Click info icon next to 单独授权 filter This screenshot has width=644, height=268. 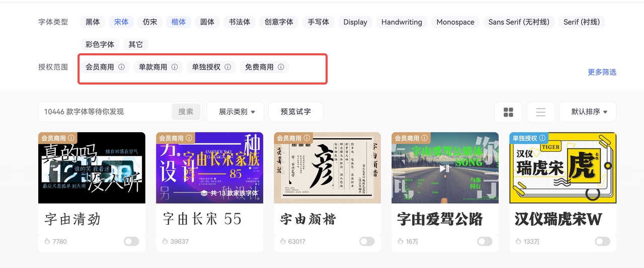(x=227, y=67)
